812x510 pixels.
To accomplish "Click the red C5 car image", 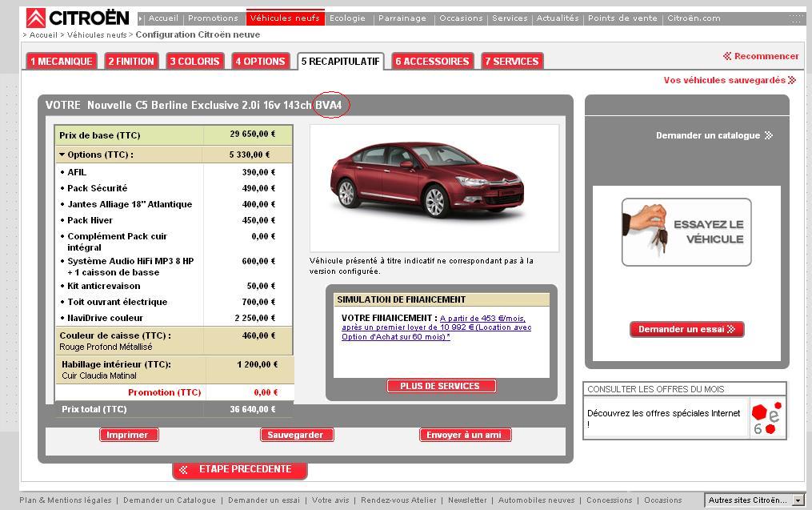I will [x=427, y=179].
